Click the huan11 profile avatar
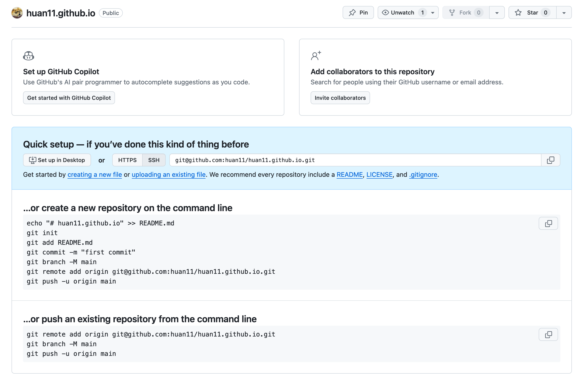 tap(17, 13)
